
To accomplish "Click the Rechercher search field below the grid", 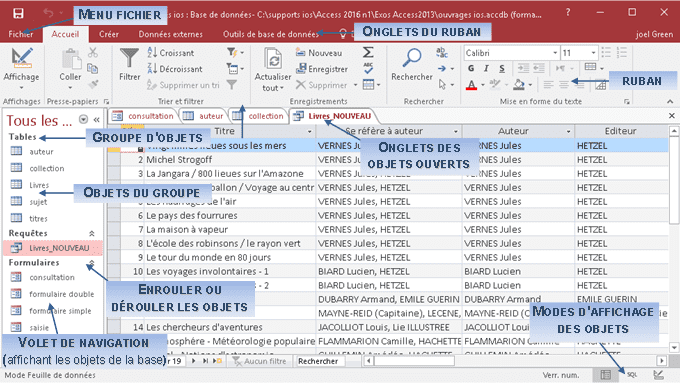I will [x=320, y=361].
